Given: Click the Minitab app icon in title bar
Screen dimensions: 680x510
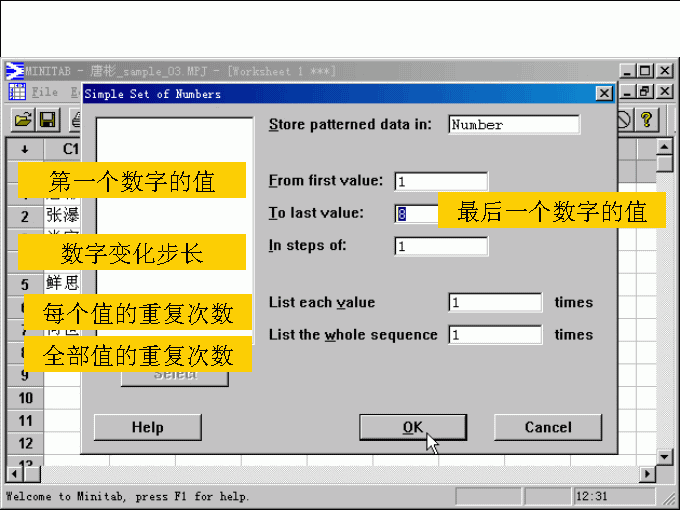Looking at the screenshot, I should coord(14,71).
